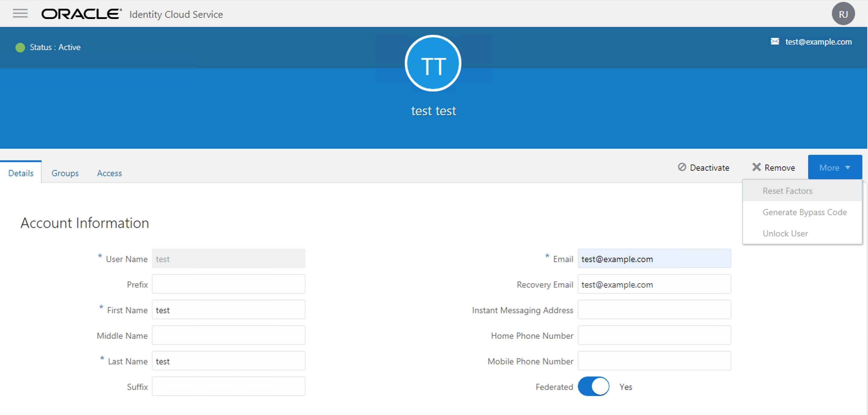
Task: Click the Oracle logo
Action: 81,14
